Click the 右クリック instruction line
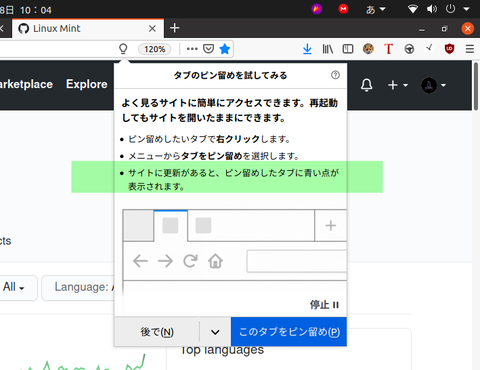Screen dimensions: 480x370 point(209,139)
